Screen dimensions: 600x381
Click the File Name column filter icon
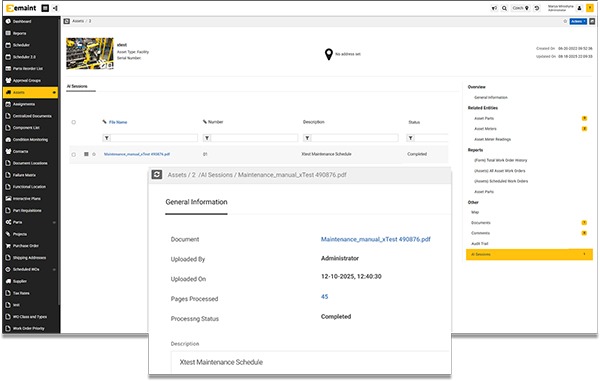coord(107,138)
